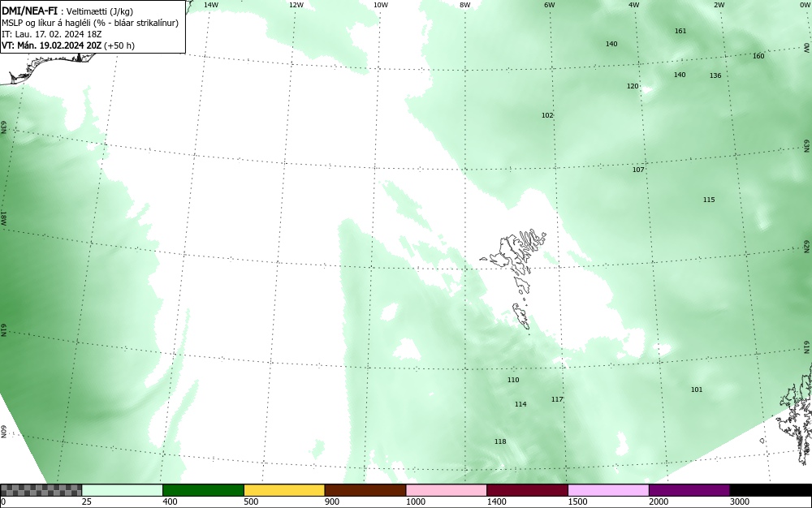Image resolution: width=812 pixels, height=508 pixels.
Task: Click the map value "120"
Action: click(x=633, y=86)
